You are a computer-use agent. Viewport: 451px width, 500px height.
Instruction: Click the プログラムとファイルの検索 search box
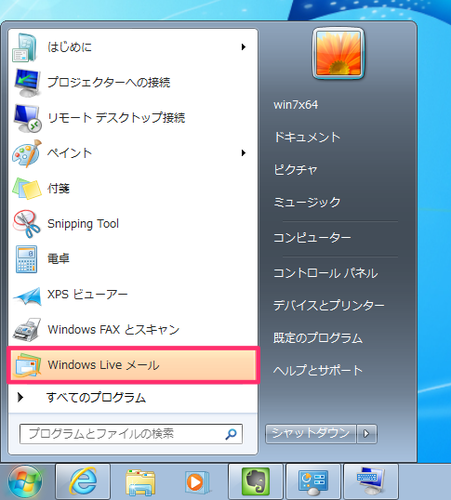pos(131,434)
